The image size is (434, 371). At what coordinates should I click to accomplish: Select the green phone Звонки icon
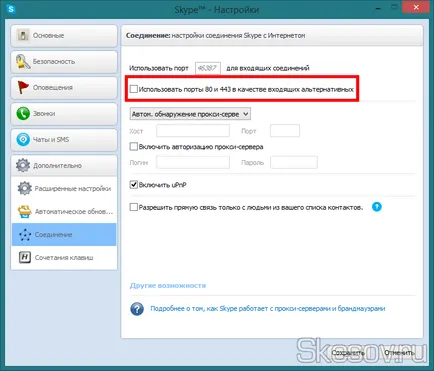[x=23, y=113]
